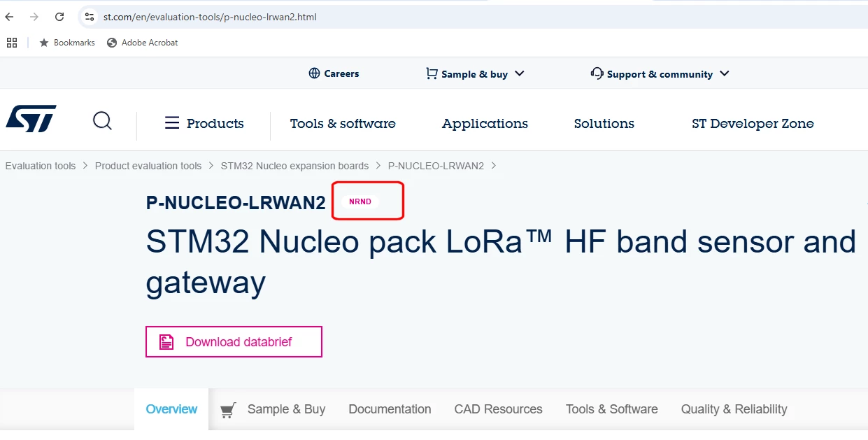This screenshot has height=440, width=868.
Task: Click the cart icon on Sample & Buy tab
Action: pyautogui.click(x=228, y=410)
